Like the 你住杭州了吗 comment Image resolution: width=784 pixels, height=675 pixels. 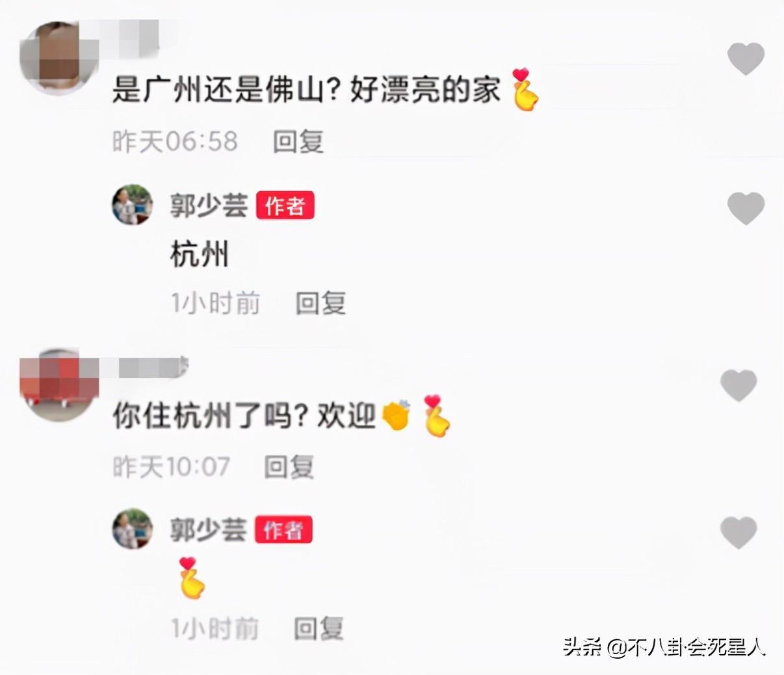(x=739, y=385)
